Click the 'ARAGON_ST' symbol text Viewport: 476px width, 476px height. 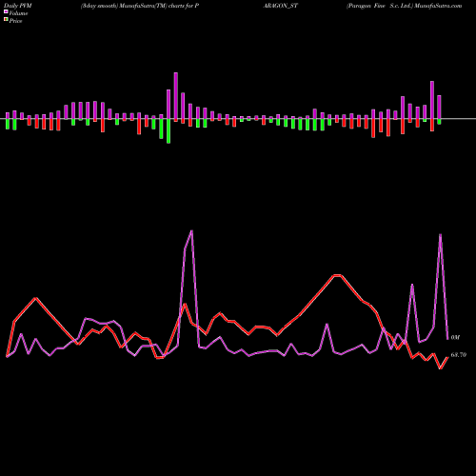click(x=281, y=6)
